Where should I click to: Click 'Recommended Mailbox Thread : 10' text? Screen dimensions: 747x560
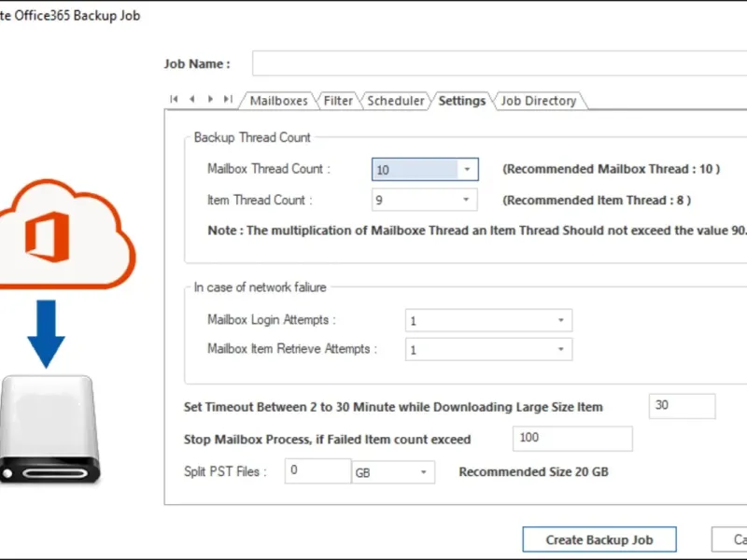[612, 169]
